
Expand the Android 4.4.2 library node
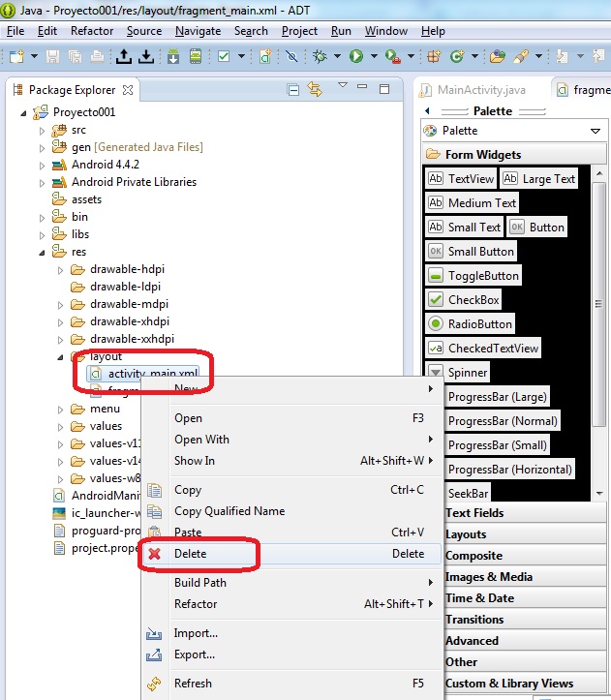[x=42, y=166]
